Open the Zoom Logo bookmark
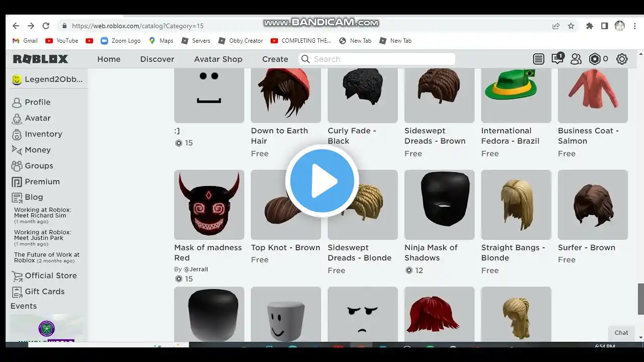 point(120,41)
